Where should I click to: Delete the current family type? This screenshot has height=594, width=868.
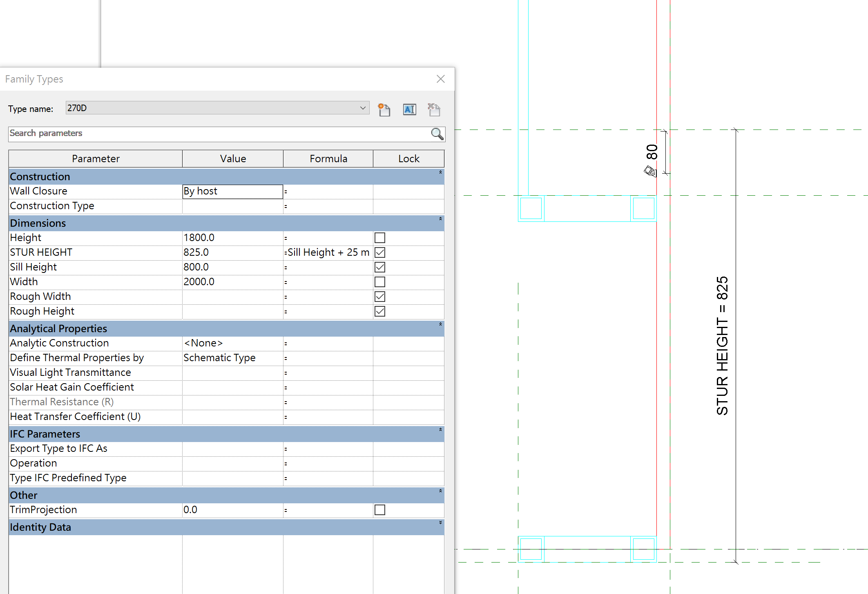433,109
